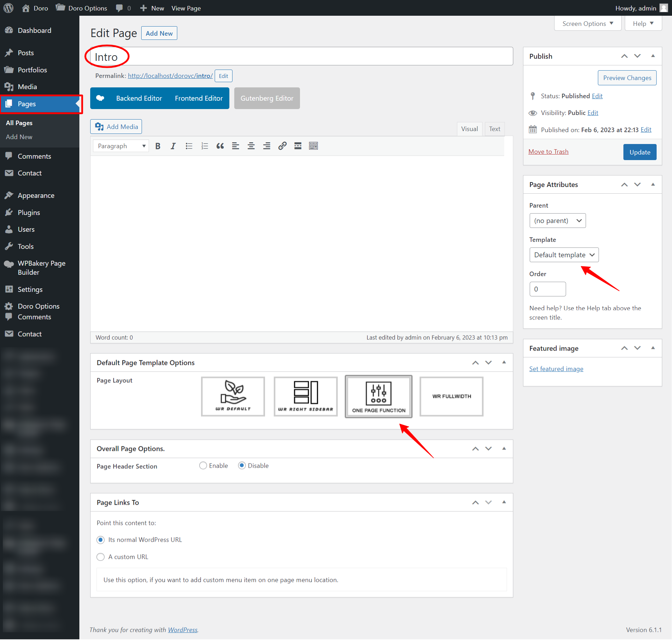Move Publish panel down
The height and width of the screenshot is (640, 672).
[637, 56]
